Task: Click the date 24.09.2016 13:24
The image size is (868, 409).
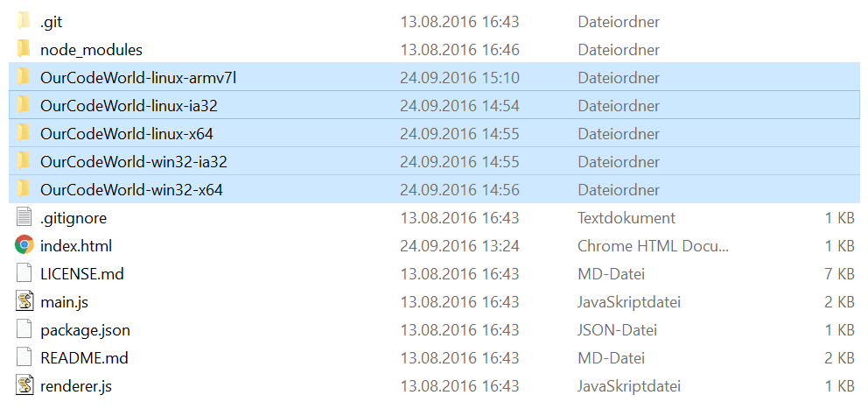Action: point(459,245)
